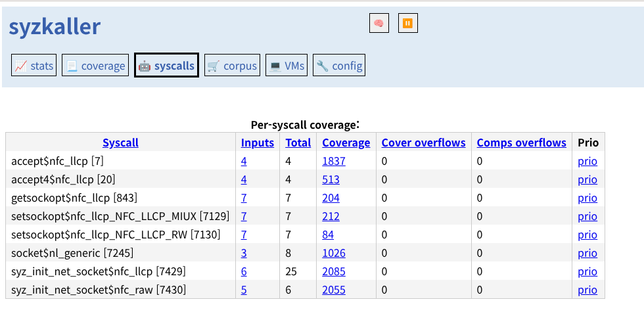Select setsockopt$nfc_llcp_NFC_LLCP_RW [7130] text
The width and height of the screenshot is (644, 335).
[116, 234]
